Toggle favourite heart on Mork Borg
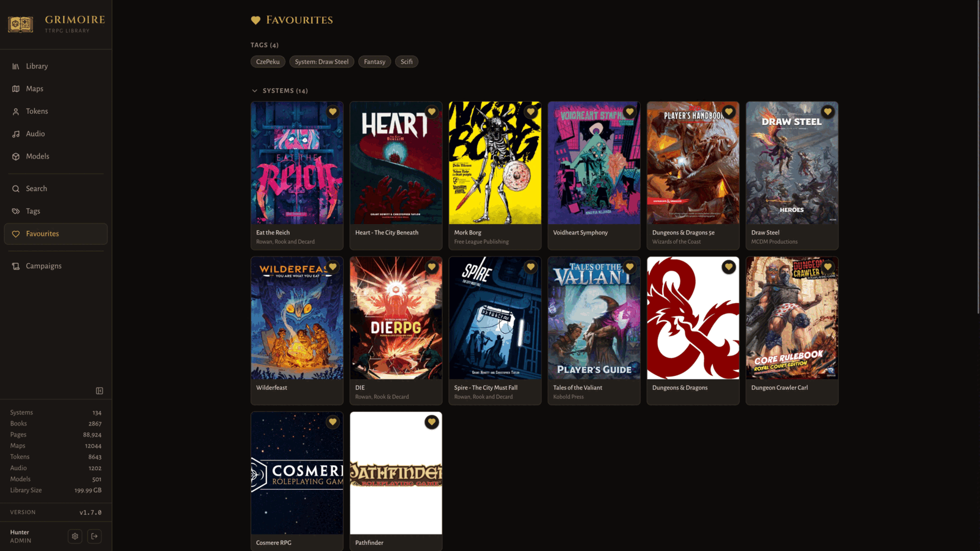 (530, 112)
